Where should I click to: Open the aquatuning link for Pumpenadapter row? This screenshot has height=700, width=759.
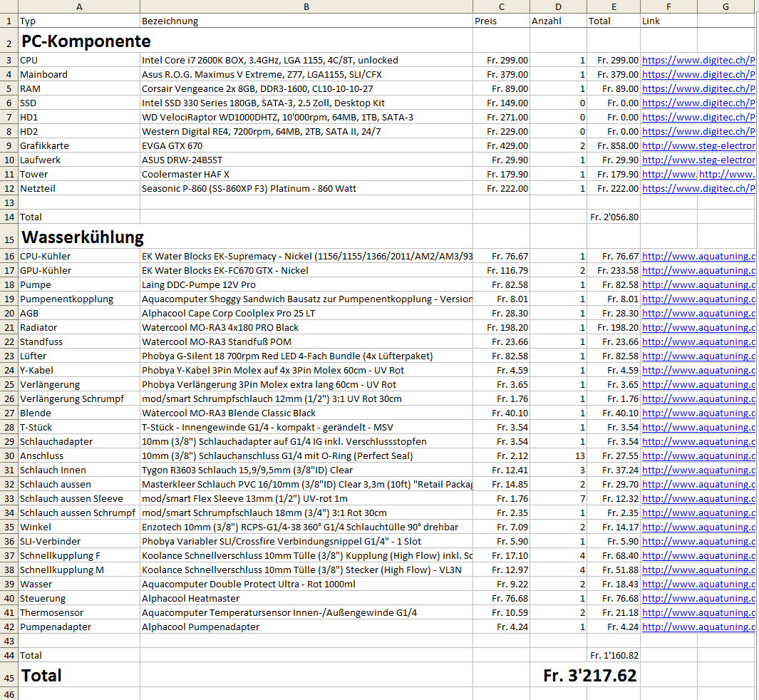(x=698, y=627)
